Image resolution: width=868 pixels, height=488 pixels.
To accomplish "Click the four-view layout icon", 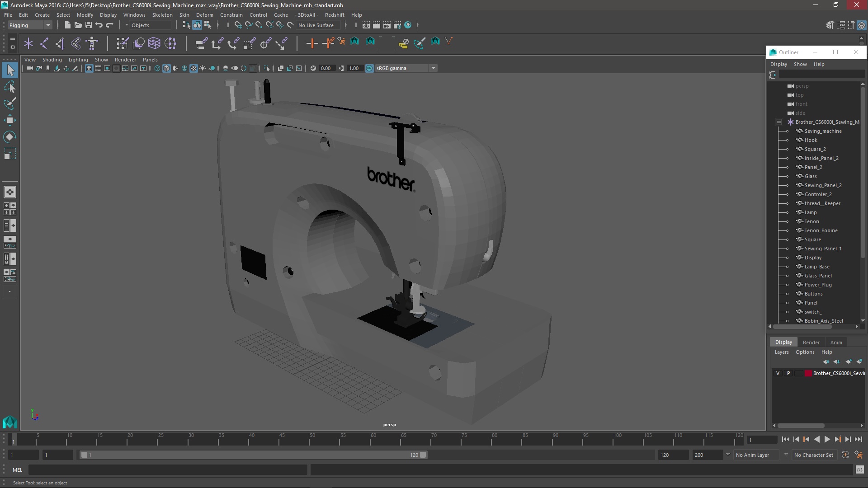I will (10, 209).
